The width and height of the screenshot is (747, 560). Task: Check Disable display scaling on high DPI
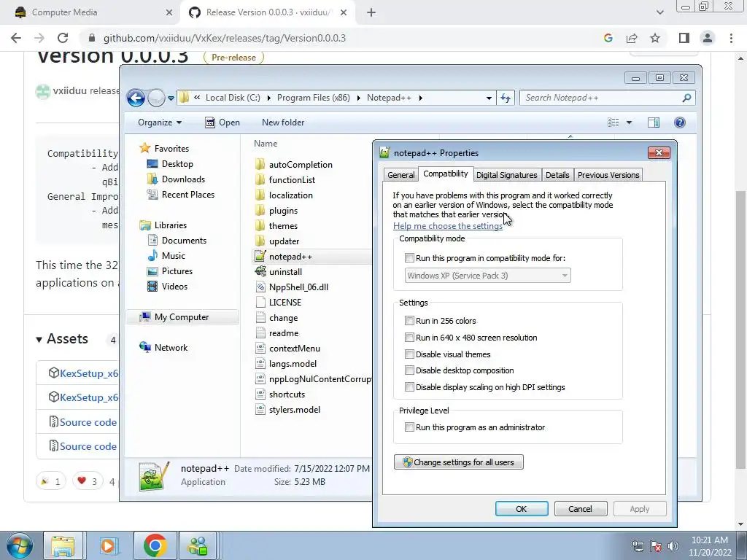[x=409, y=386]
